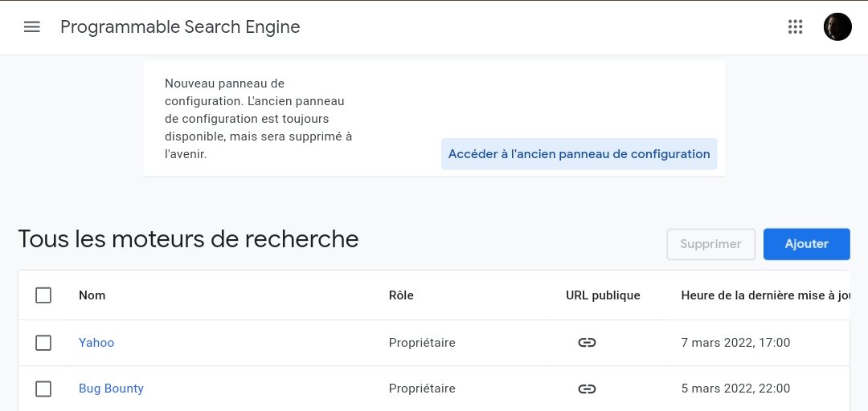The width and height of the screenshot is (868, 411).
Task: Click the Ajouter button
Action: pyautogui.click(x=807, y=244)
